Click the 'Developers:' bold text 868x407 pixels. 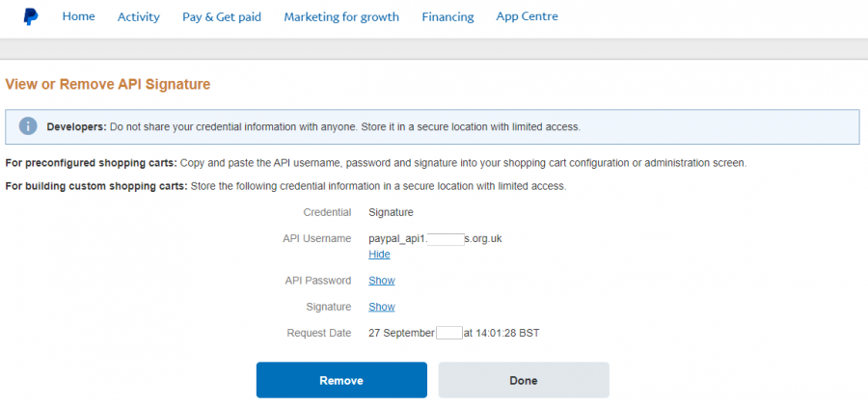[x=76, y=126]
